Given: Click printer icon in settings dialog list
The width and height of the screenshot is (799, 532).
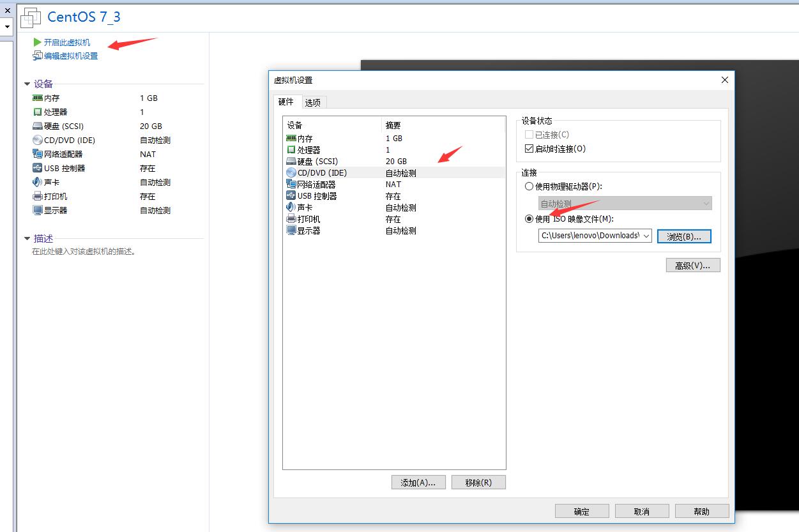Looking at the screenshot, I should click(x=291, y=218).
